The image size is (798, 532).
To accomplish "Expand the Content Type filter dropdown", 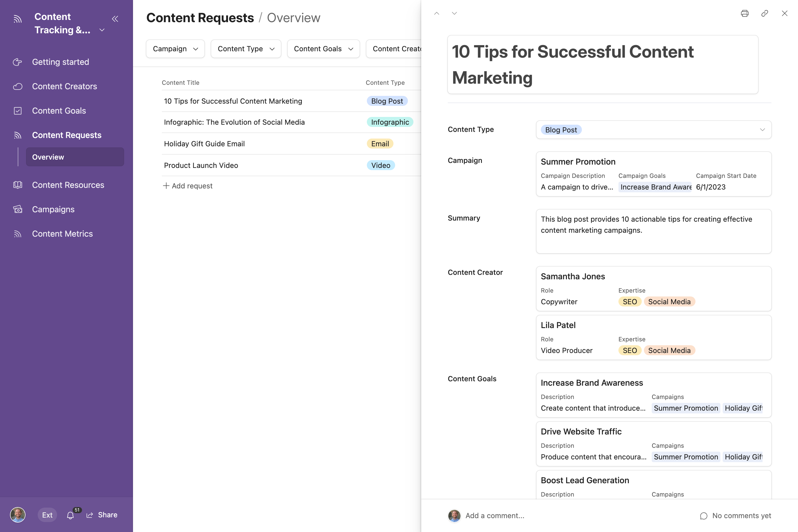I will (246, 48).
